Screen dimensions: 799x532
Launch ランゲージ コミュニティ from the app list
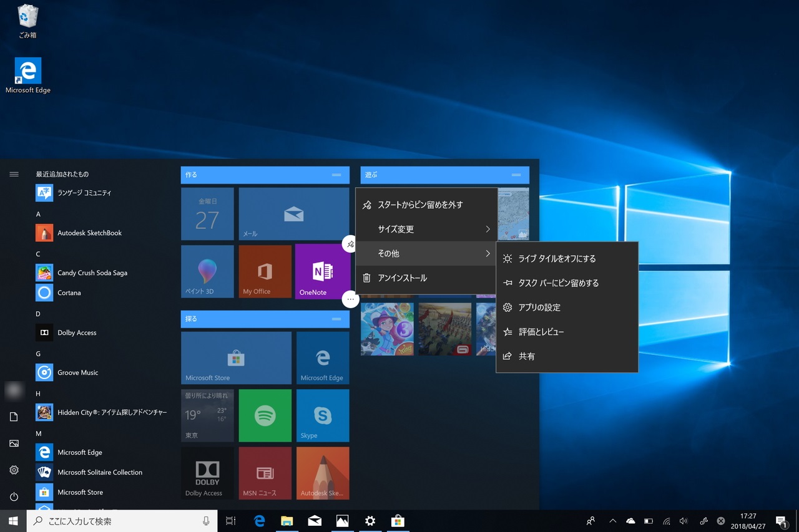click(x=100, y=193)
